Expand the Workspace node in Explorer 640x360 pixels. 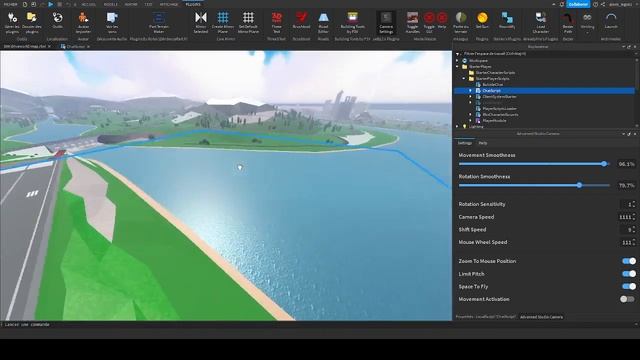point(458,60)
